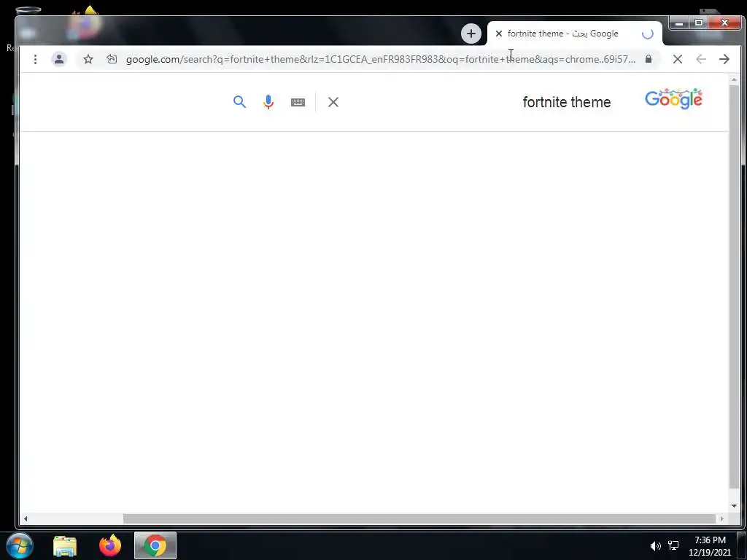Select the fortnite theme Google tab
This screenshot has width=747, height=560.
[575, 34]
